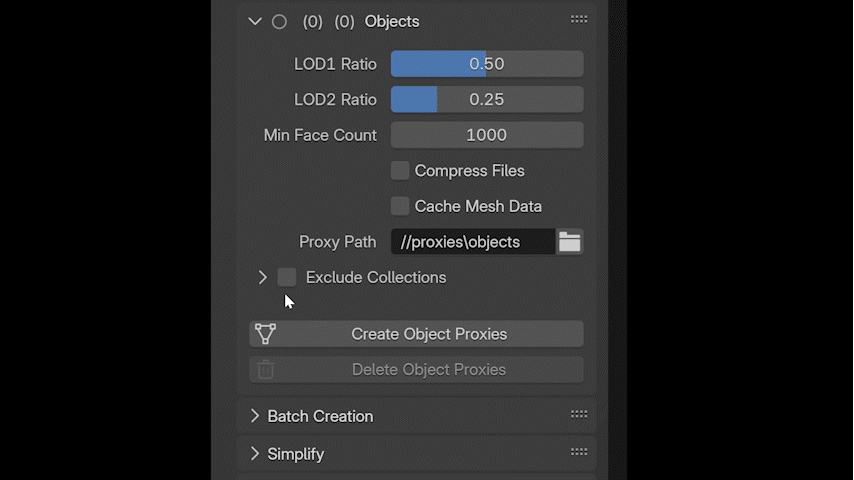Click the Objects panel drag grip icon
The height and width of the screenshot is (480, 854).
579,20
